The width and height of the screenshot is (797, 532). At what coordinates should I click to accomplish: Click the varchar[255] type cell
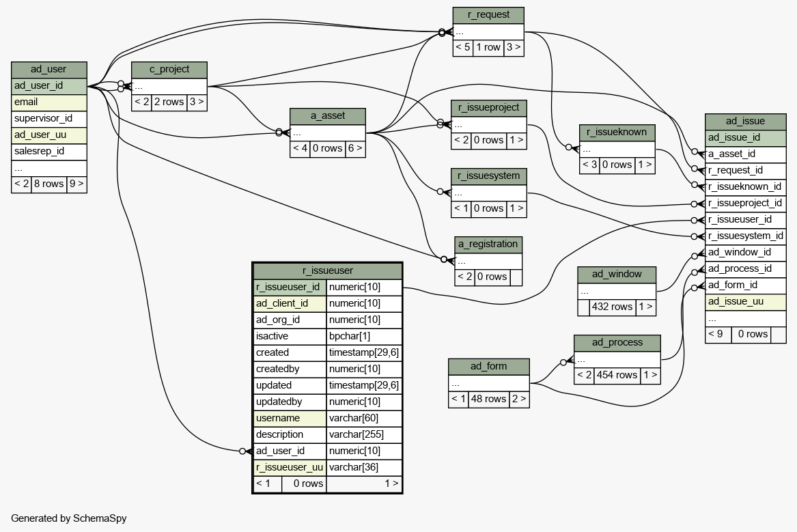click(x=364, y=434)
